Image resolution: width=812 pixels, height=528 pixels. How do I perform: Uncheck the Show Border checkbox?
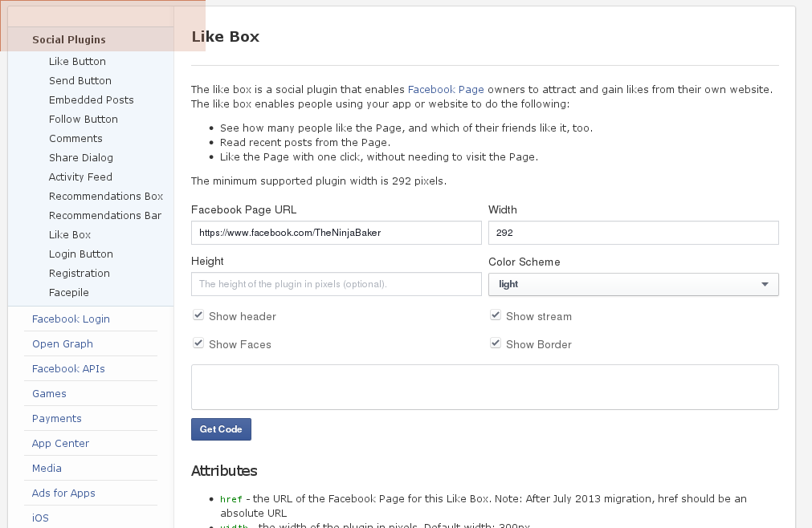tap(496, 343)
